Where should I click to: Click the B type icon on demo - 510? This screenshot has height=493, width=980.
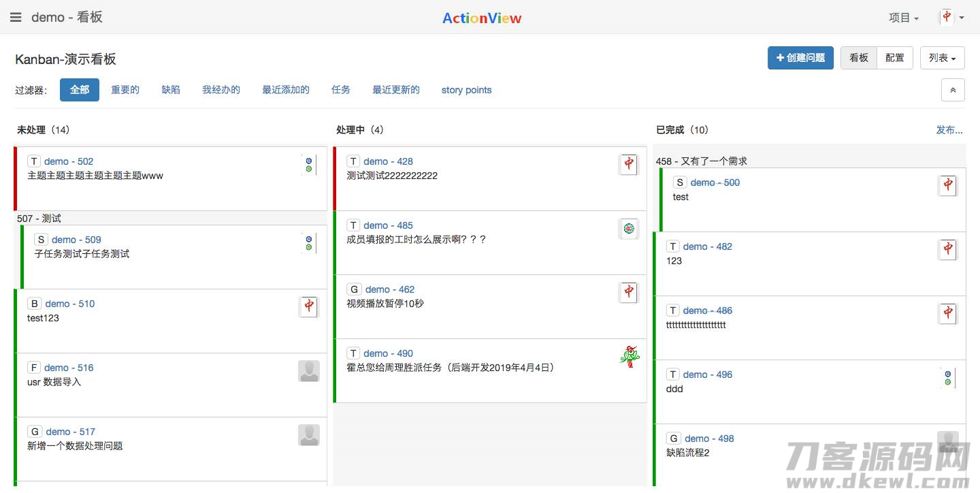click(35, 304)
